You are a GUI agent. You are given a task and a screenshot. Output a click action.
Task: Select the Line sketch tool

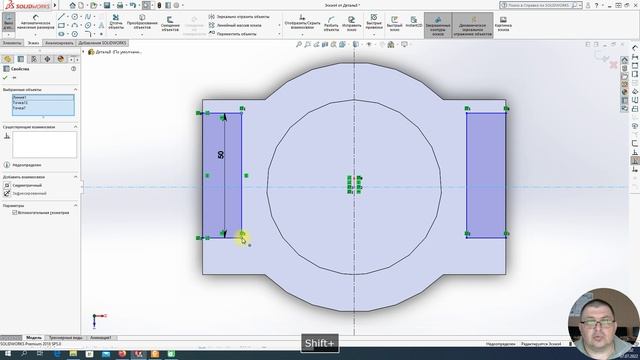tap(61, 17)
